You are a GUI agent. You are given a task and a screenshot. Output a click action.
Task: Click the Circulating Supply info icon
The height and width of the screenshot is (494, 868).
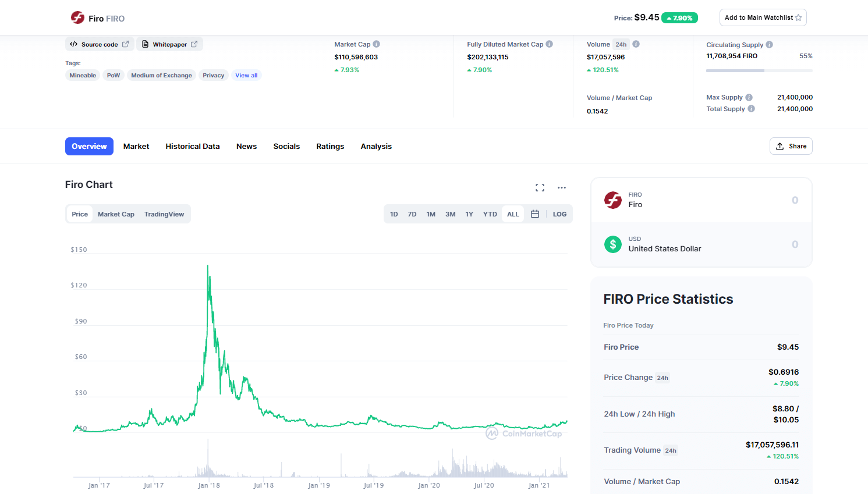770,44
